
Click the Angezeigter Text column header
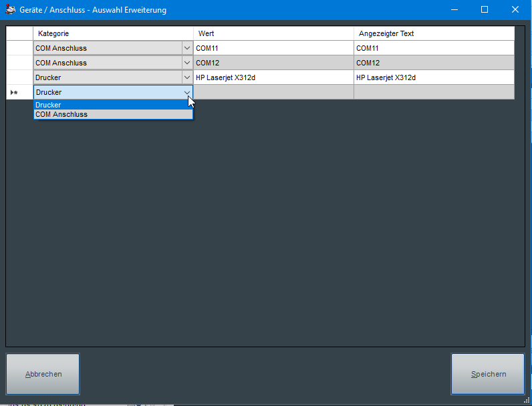tap(433, 33)
